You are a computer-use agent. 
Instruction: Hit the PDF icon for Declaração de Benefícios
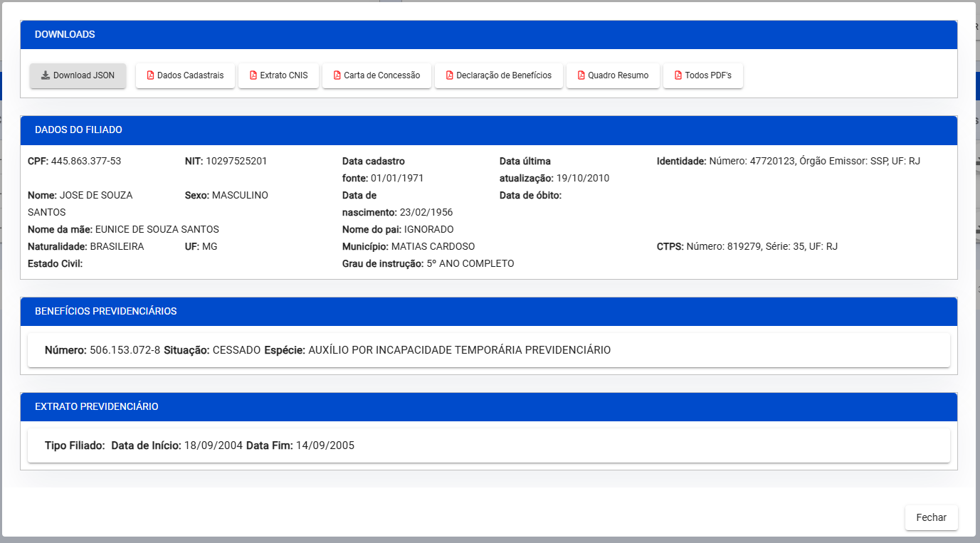click(x=449, y=75)
